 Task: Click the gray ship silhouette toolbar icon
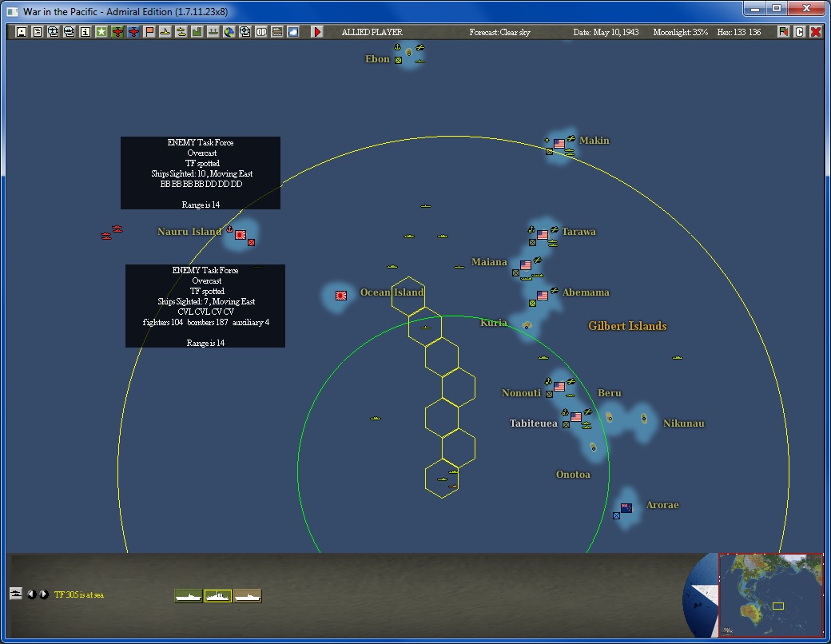213,32
